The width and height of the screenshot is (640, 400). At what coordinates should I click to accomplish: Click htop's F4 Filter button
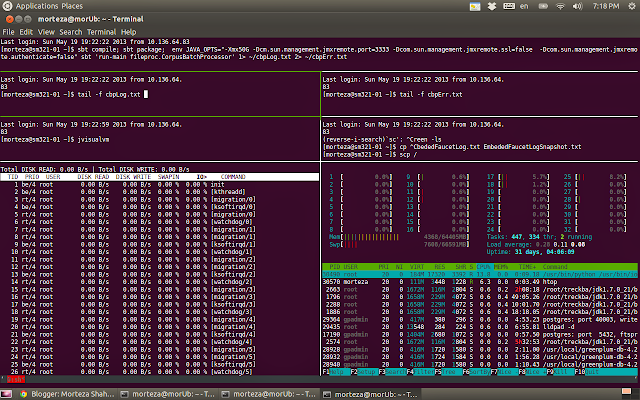click(420, 372)
